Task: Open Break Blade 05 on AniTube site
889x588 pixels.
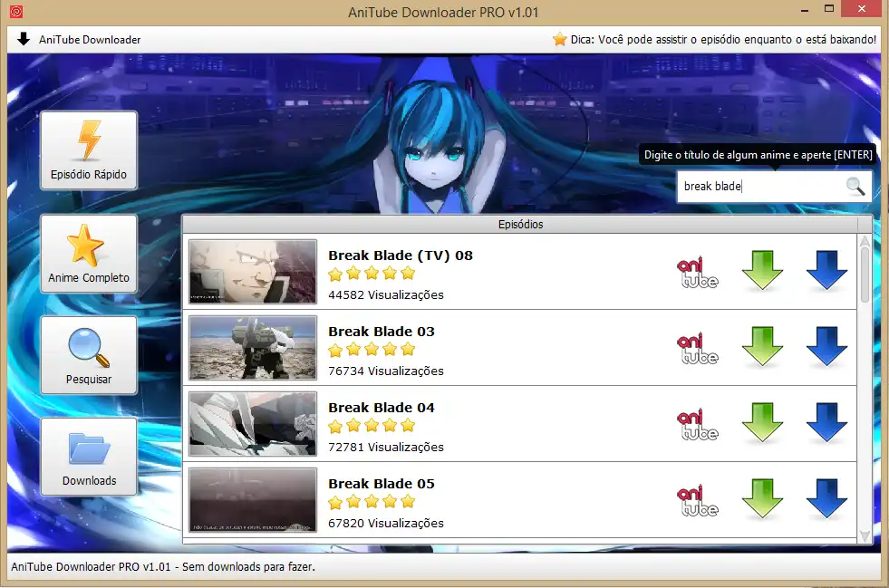Action: pyautogui.click(x=698, y=500)
